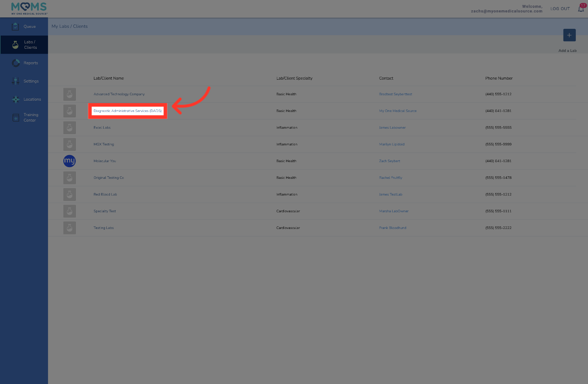This screenshot has width=588, height=384.
Task: Open the Molecular You lab
Action: tap(105, 161)
